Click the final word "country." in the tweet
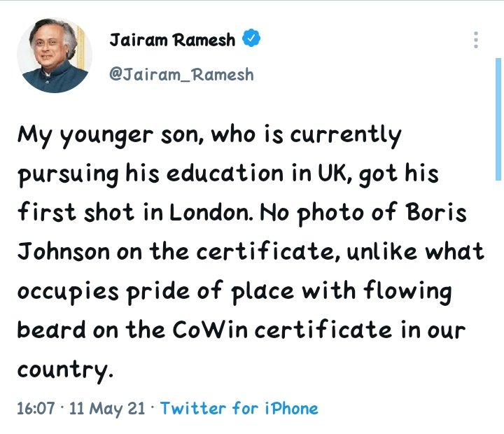 click(64, 369)
